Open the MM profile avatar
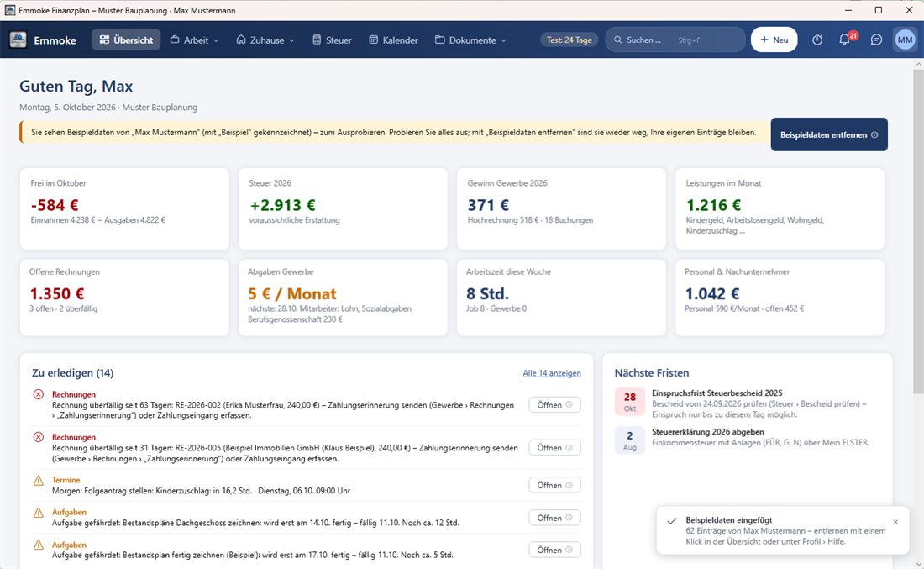 (x=906, y=40)
